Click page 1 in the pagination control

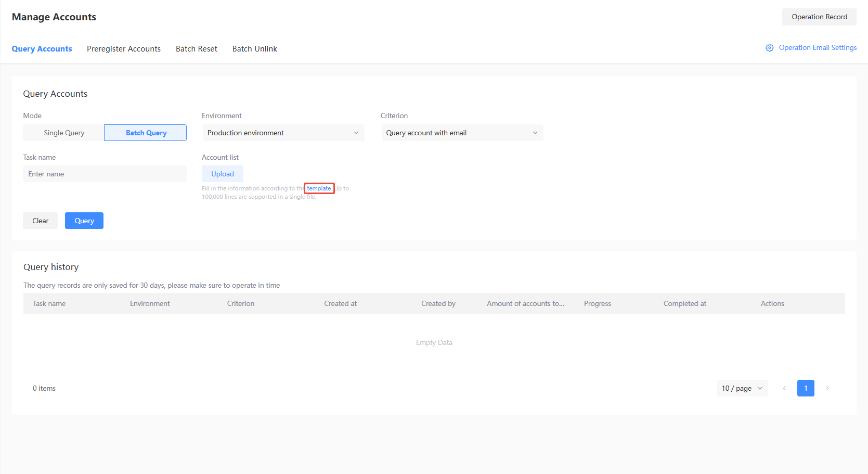(x=806, y=388)
